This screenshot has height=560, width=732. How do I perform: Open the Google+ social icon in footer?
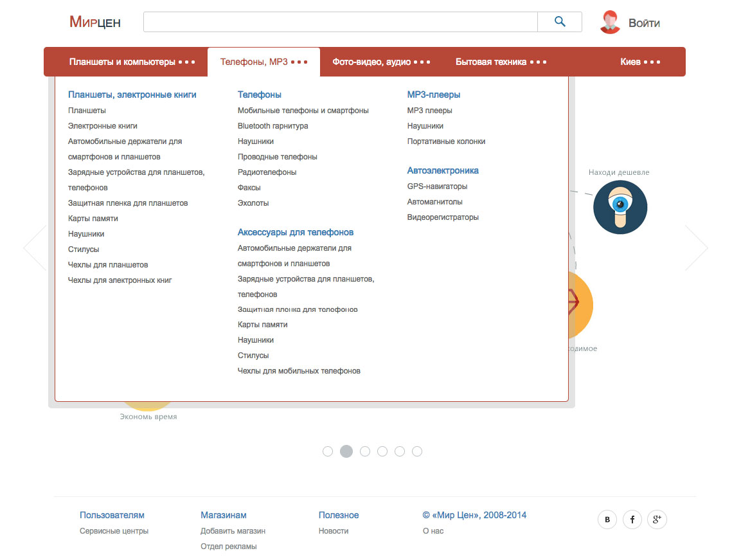[x=657, y=519]
